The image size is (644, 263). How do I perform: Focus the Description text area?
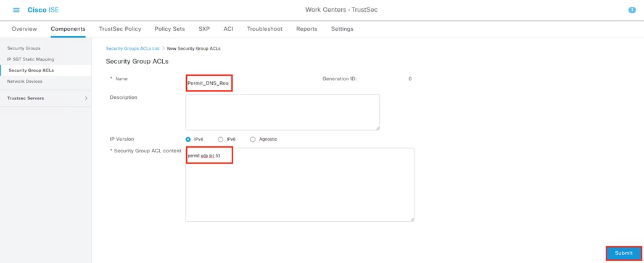pyautogui.click(x=283, y=112)
